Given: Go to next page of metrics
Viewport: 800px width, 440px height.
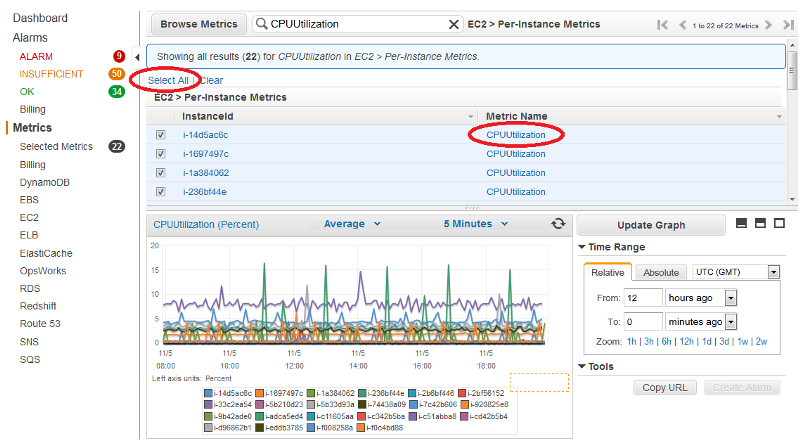Looking at the screenshot, I should point(768,25).
